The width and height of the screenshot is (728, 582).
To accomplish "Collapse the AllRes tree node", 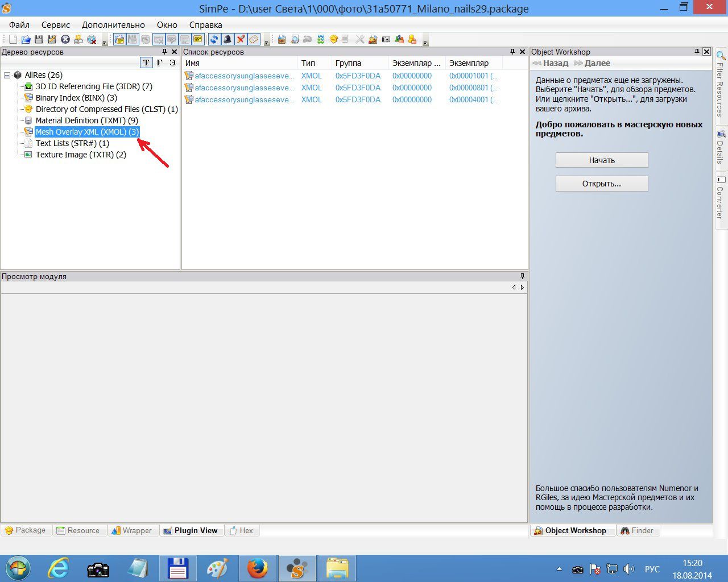I will (x=7, y=75).
